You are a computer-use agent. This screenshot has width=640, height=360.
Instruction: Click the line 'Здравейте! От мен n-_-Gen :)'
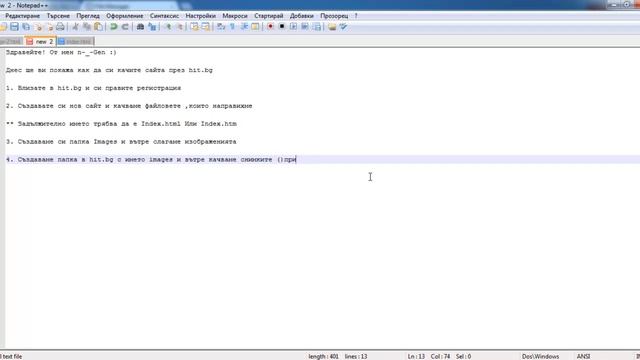61,52
